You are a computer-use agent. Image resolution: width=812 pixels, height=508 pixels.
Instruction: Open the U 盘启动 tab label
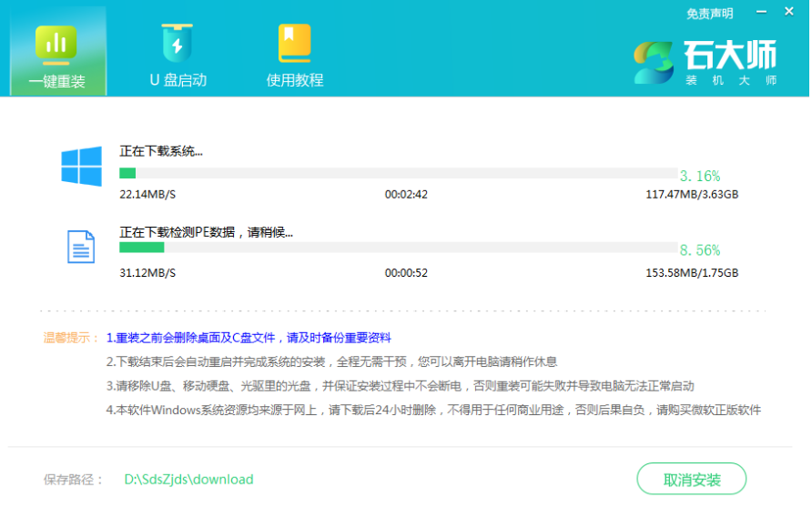click(178, 80)
